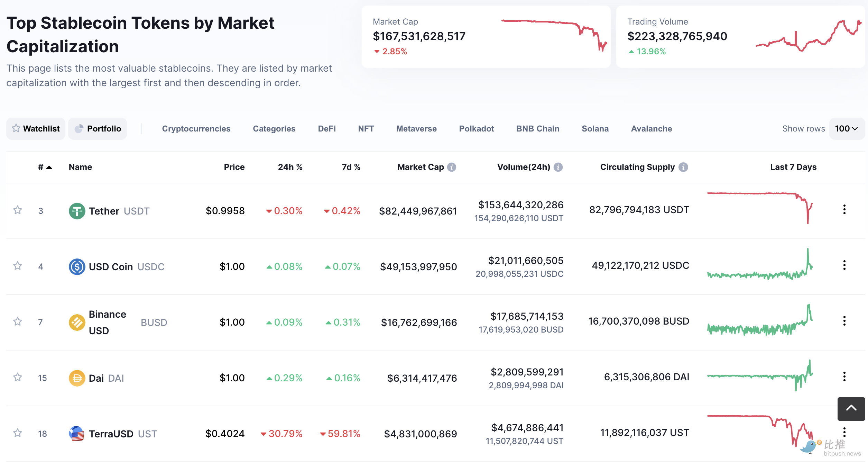Star USD Coin to add to watchlist
This screenshot has height=463, width=868.
click(18, 266)
